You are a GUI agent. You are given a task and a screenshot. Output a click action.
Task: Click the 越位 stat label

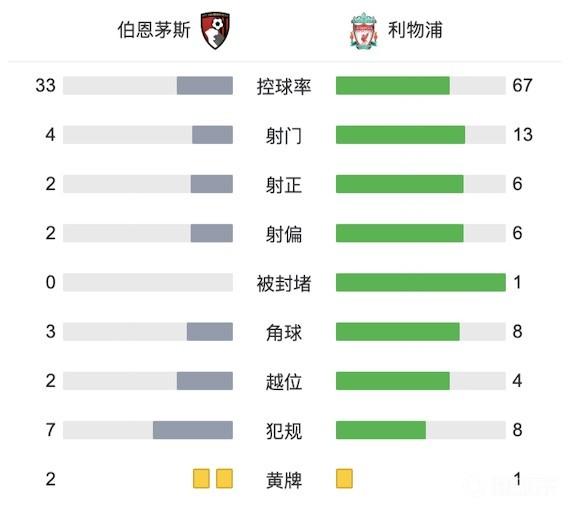click(x=284, y=382)
